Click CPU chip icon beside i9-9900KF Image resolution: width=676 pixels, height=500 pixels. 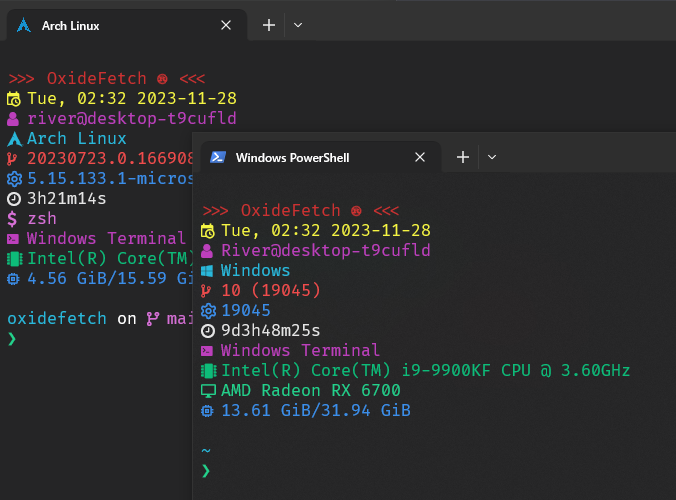(209, 371)
